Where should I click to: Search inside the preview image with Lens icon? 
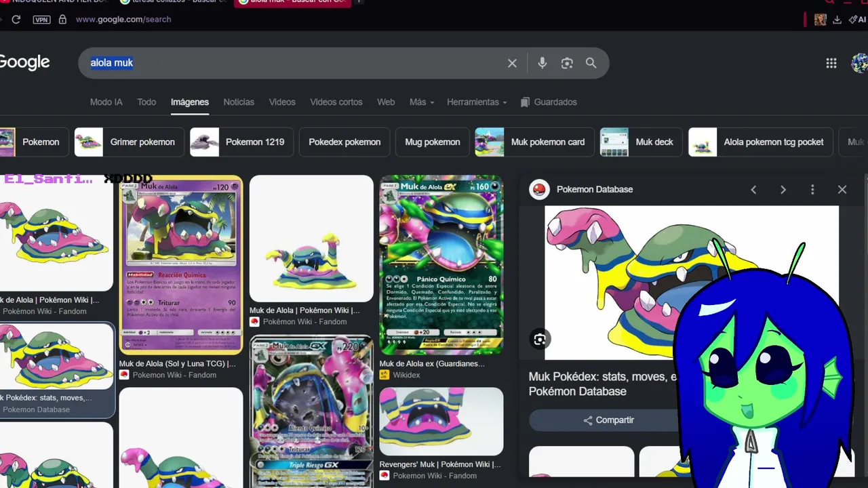540,340
